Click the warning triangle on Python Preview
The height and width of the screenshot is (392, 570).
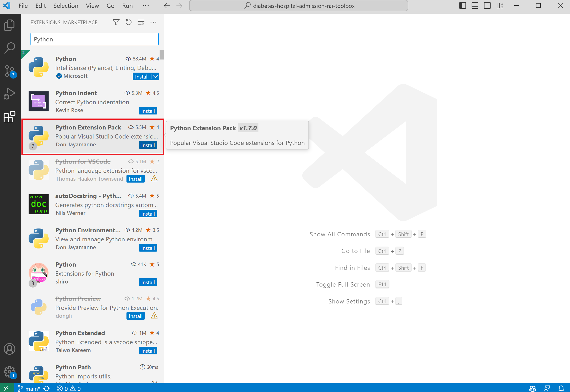155,316
